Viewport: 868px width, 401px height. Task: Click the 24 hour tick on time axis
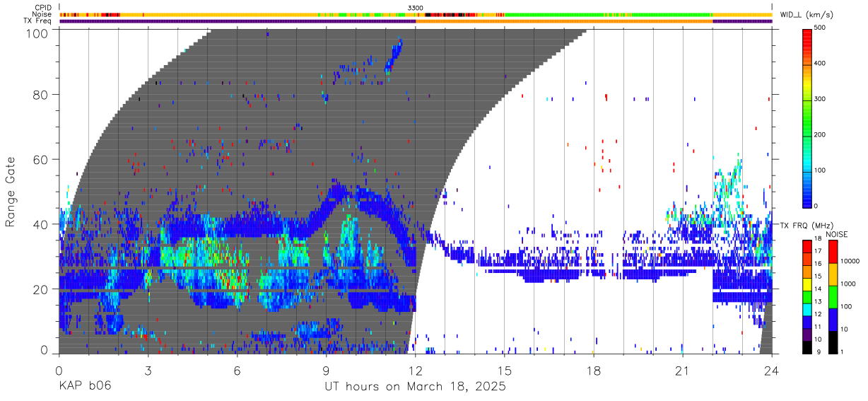(772, 371)
